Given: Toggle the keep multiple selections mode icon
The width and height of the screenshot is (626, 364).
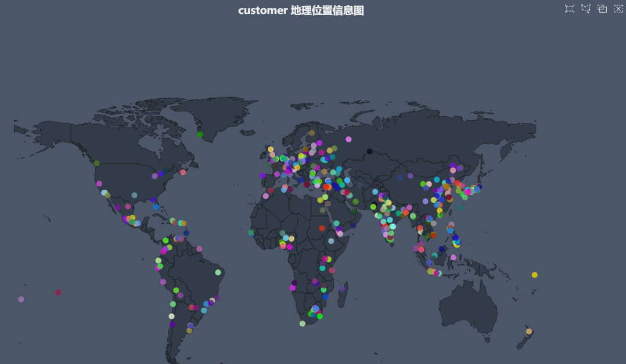Looking at the screenshot, I should pyautogui.click(x=602, y=9).
